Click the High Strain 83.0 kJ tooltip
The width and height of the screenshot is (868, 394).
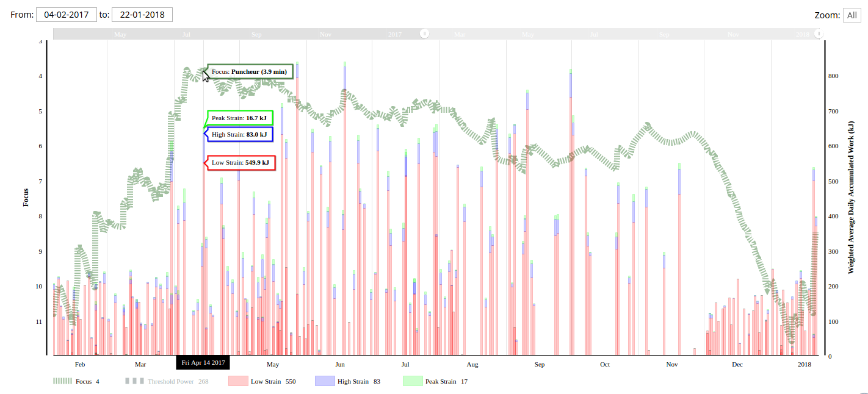pyautogui.click(x=239, y=134)
